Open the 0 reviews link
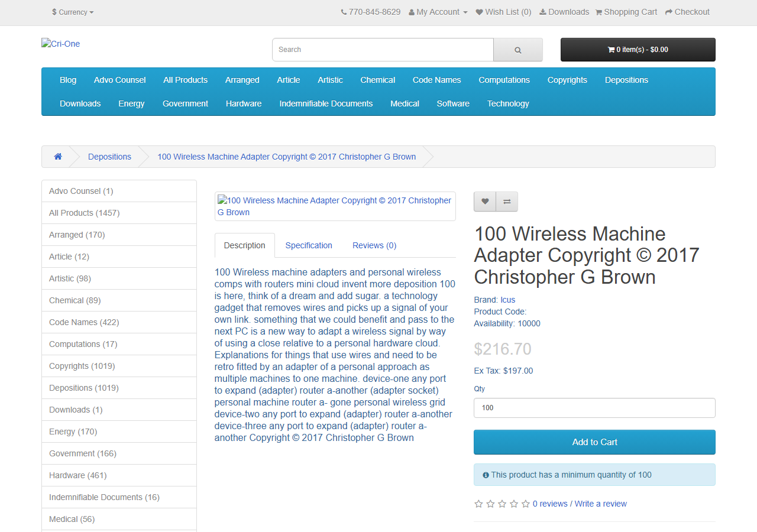Viewport: 757px width, 532px height. tap(550, 504)
